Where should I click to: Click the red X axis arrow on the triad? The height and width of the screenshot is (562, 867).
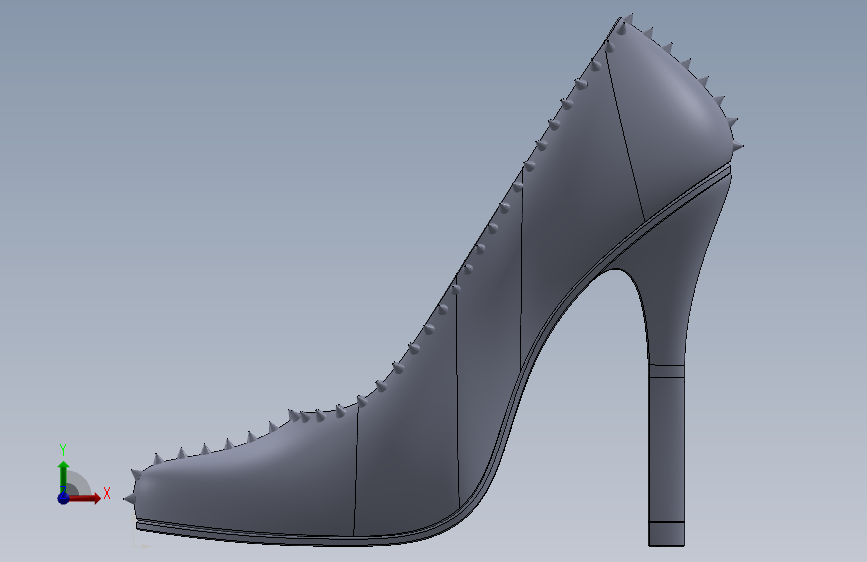tap(84, 498)
